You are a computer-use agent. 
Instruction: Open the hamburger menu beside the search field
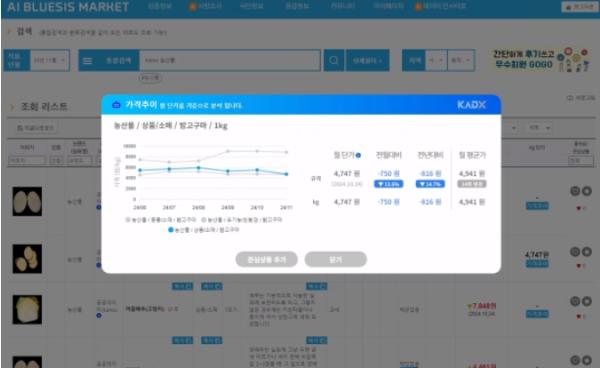tap(88, 60)
